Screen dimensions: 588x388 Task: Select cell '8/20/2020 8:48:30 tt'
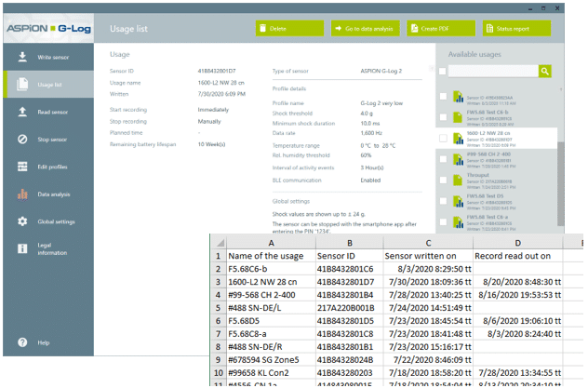[518, 282]
